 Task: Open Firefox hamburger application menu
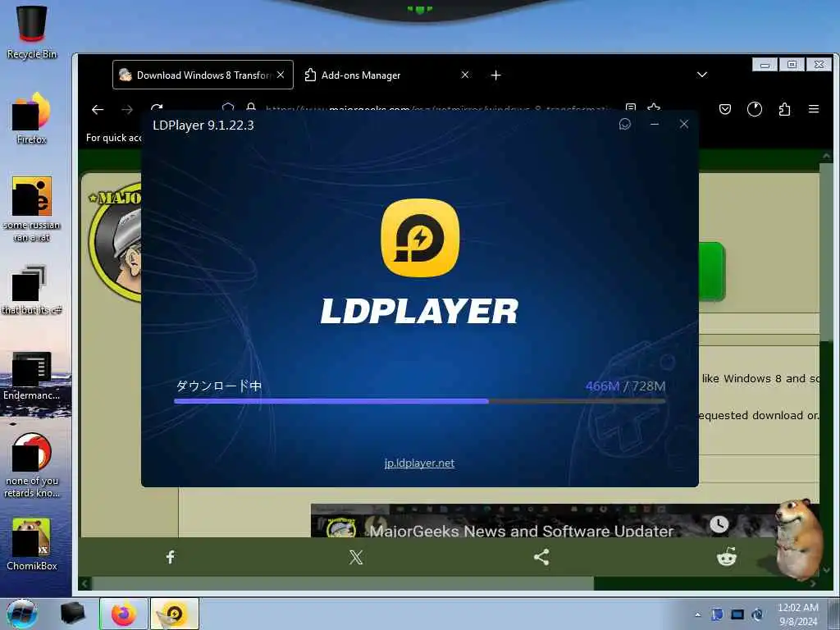pyautogui.click(x=814, y=109)
